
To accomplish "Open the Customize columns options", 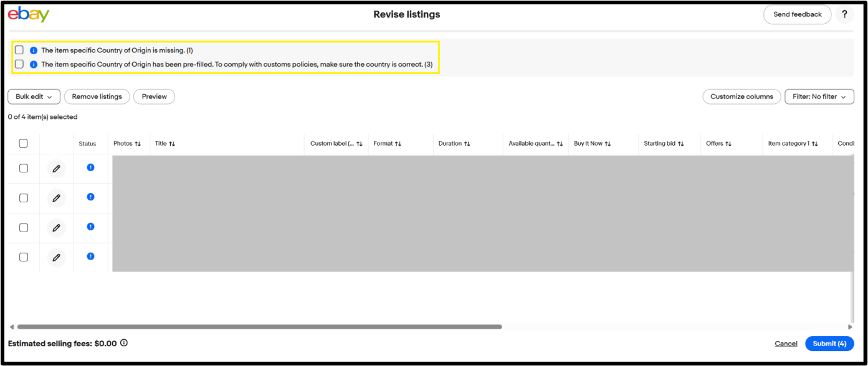I will pyautogui.click(x=742, y=96).
